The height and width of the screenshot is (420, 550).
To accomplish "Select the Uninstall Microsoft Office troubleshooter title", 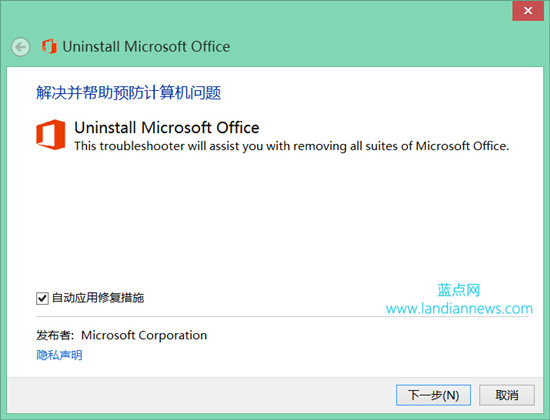I will (167, 127).
